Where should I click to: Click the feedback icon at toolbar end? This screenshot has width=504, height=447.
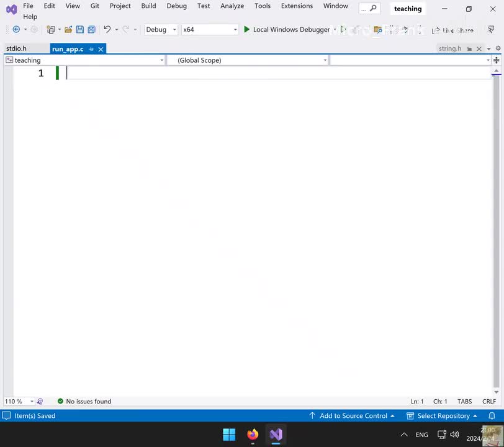coord(491,30)
